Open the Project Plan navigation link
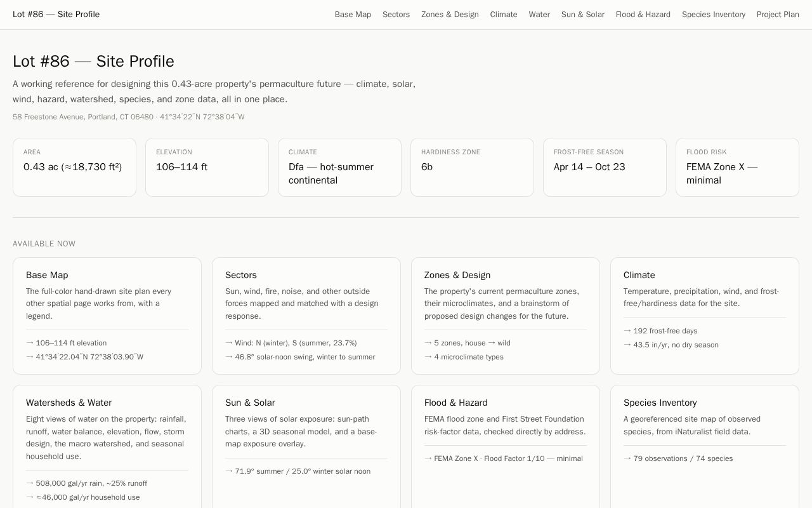 [x=778, y=15]
